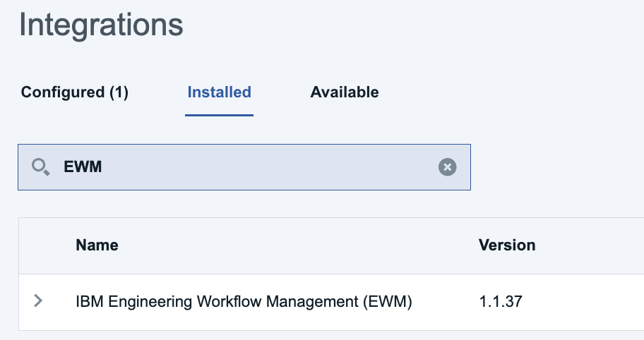Click the version value 1.1.37
Viewport: 644px width, 340px height.
pos(501,301)
